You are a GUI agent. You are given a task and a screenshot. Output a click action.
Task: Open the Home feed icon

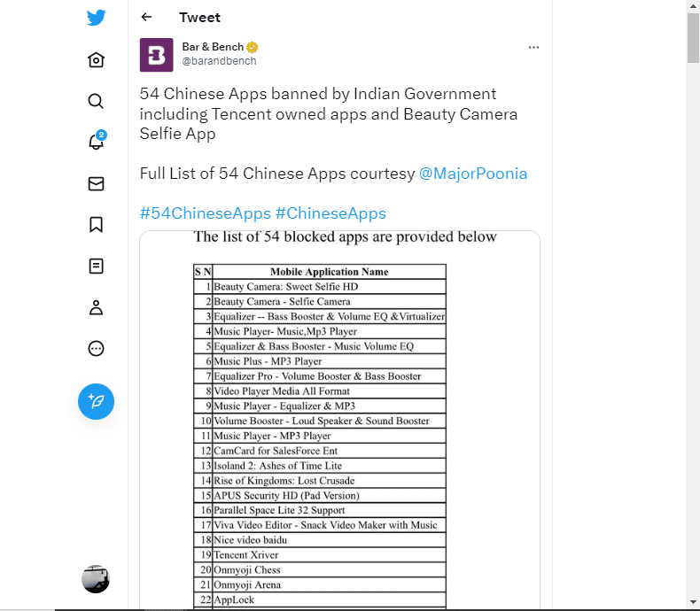coord(96,59)
